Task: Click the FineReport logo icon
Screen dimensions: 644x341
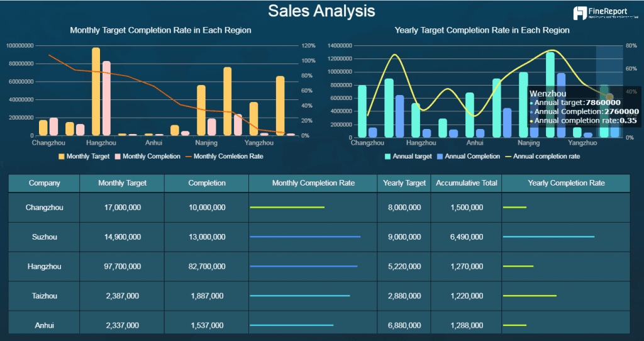Action: 580,13
